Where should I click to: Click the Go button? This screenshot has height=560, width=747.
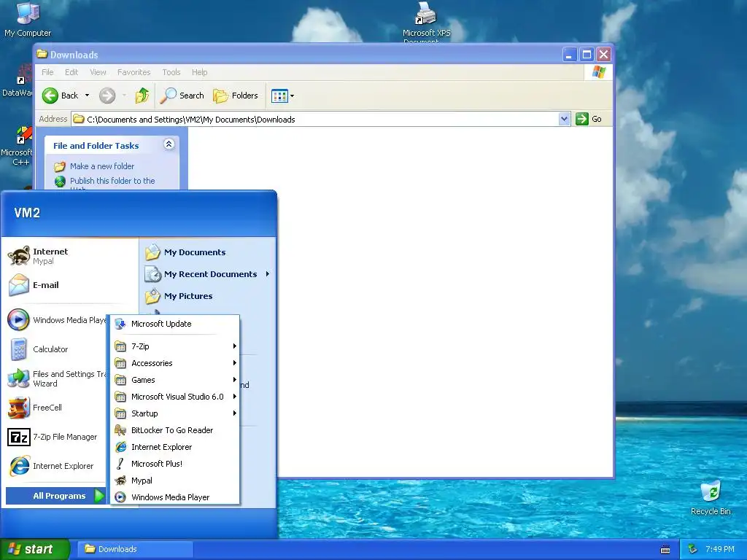tap(589, 119)
